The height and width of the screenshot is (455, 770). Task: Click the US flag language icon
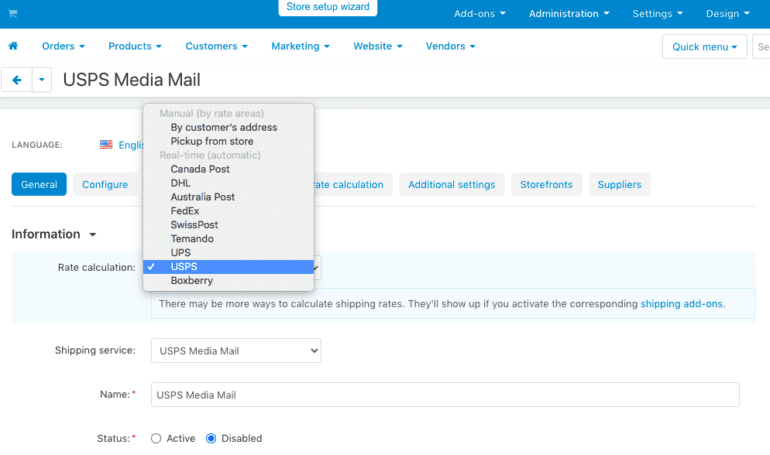pos(106,145)
